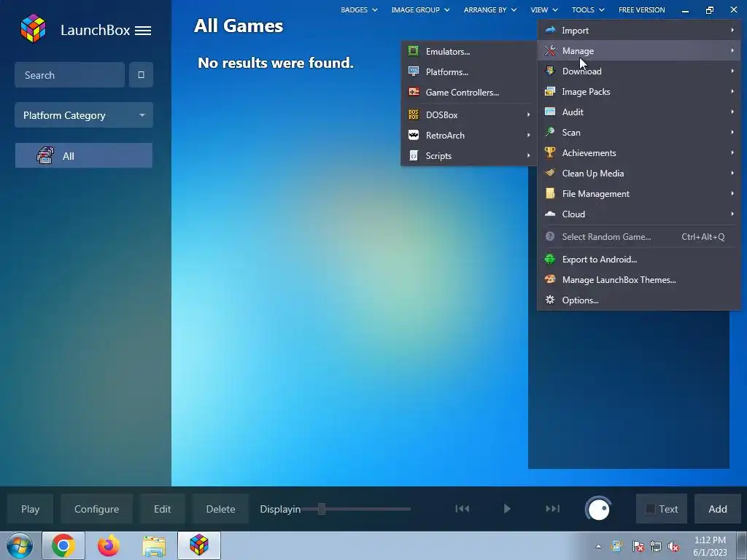Click the File Management folder icon
Viewport: 747px width, 560px height.
point(550,193)
